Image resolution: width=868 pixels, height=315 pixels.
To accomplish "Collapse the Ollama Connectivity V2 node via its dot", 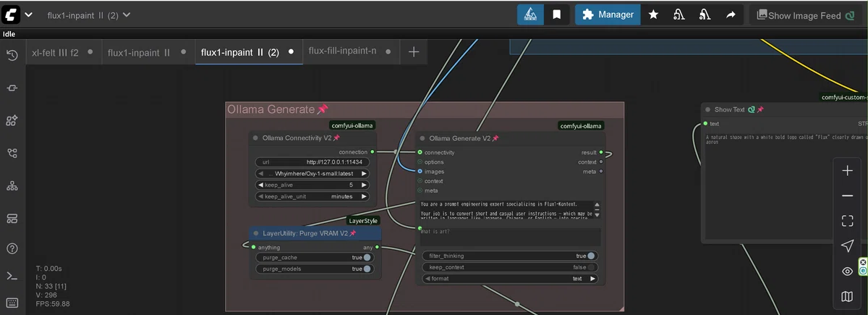I will coord(255,138).
